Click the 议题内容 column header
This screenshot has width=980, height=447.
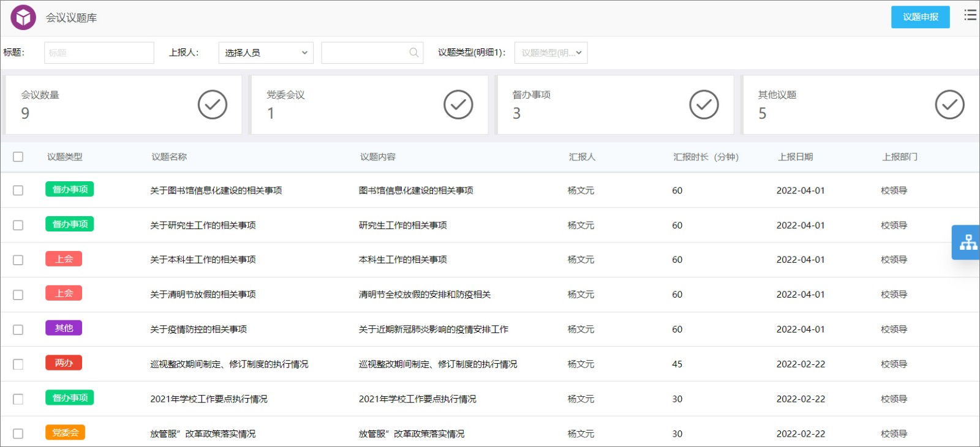[378, 157]
